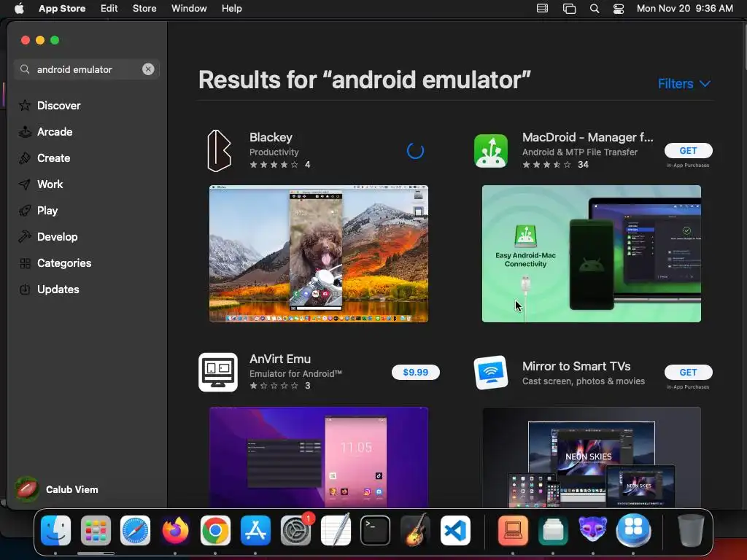
Task: Launch GarageBand from the Dock
Action: pos(415,530)
